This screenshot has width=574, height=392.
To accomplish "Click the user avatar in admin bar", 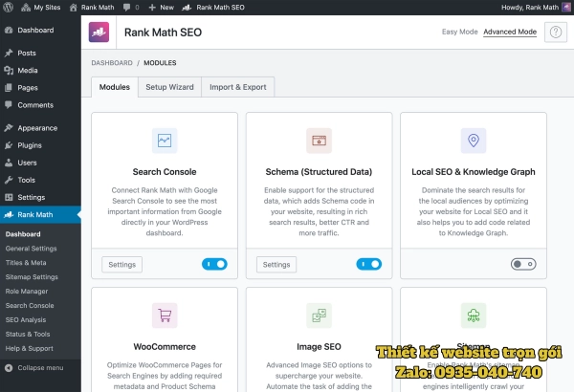I will (566, 8).
